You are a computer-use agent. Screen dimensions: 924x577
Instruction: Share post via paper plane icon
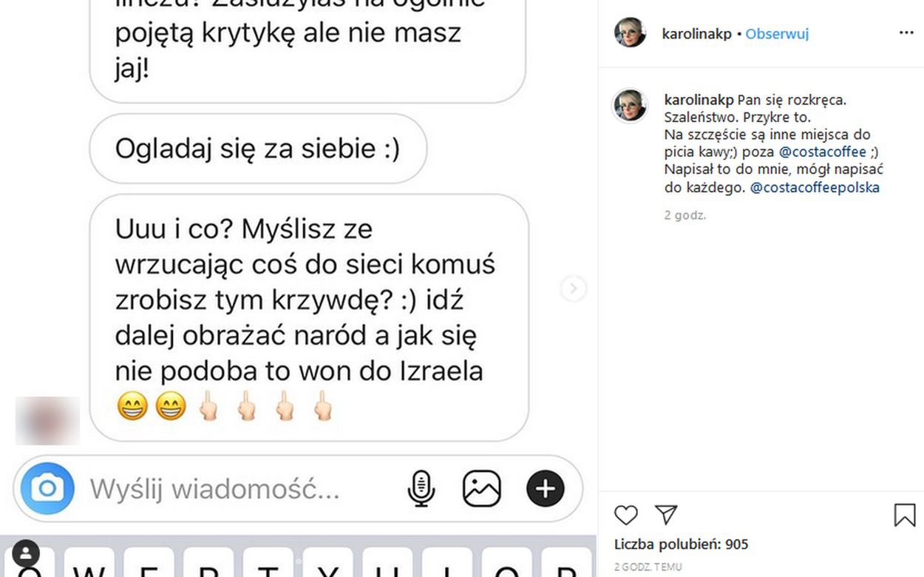[666, 515]
